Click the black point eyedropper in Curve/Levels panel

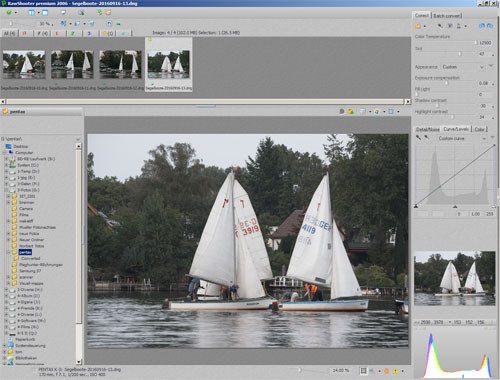418,138
